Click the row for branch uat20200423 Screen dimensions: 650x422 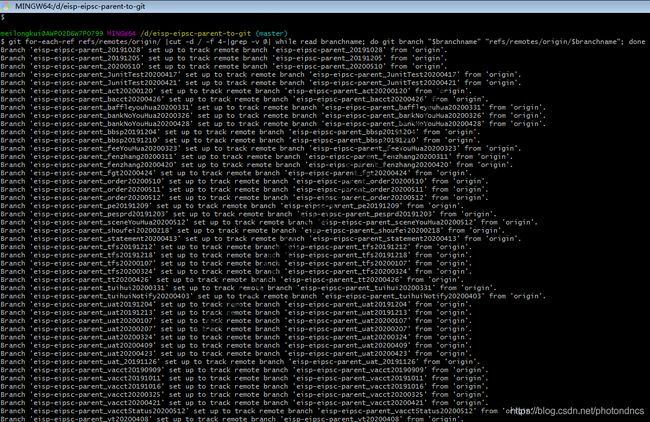(236, 354)
